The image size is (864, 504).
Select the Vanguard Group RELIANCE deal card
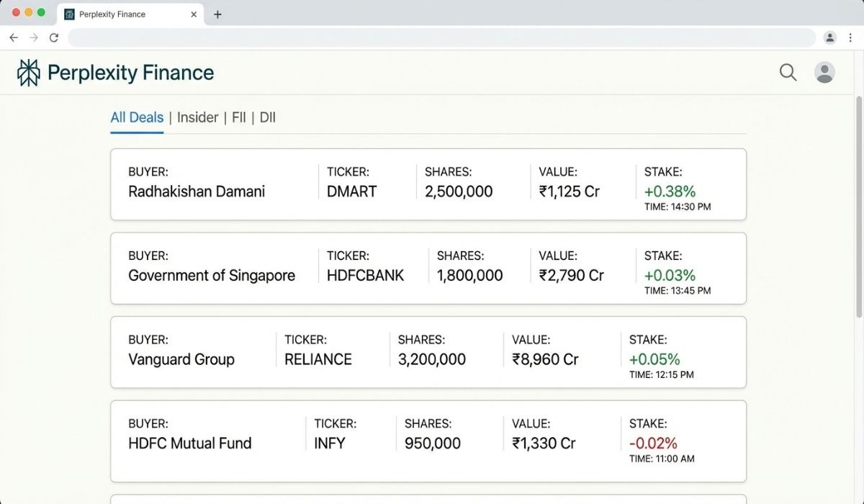coord(428,352)
